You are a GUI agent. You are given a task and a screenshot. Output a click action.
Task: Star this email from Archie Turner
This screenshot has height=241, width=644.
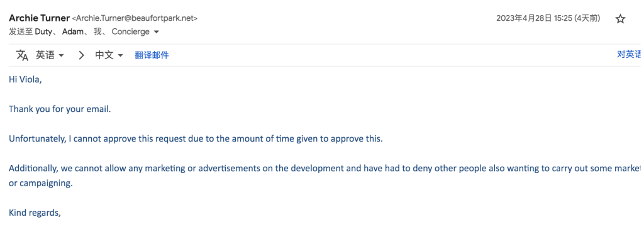(620, 18)
